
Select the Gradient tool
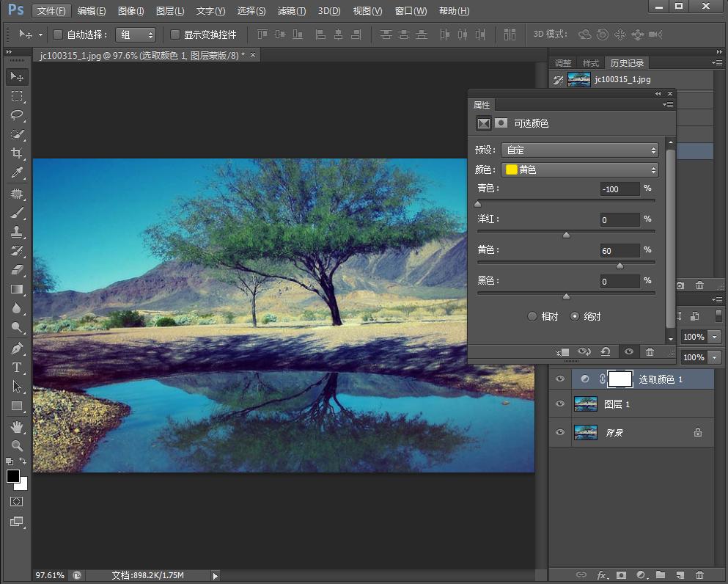click(x=17, y=289)
